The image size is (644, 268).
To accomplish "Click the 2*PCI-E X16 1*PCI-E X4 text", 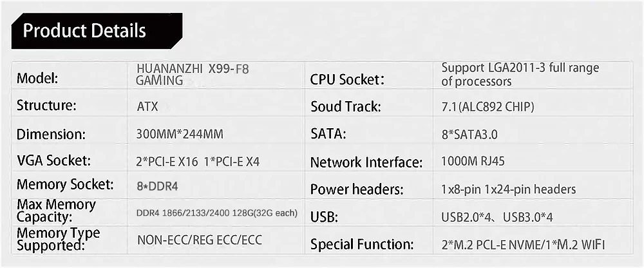I will point(198,162).
